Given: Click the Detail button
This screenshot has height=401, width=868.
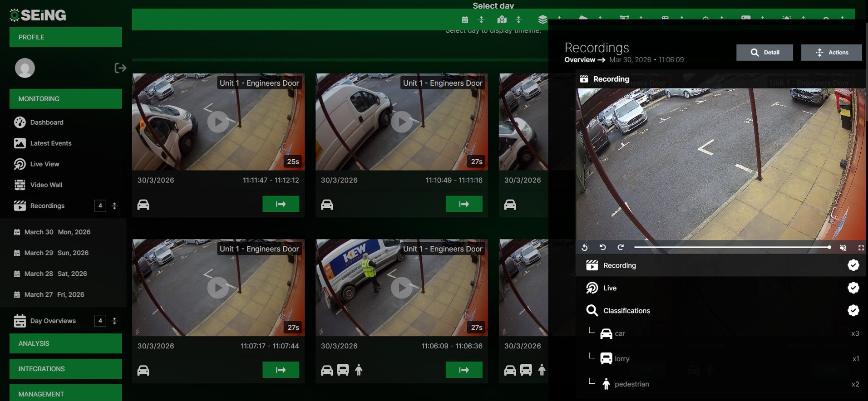Looking at the screenshot, I should coord(765,53).
